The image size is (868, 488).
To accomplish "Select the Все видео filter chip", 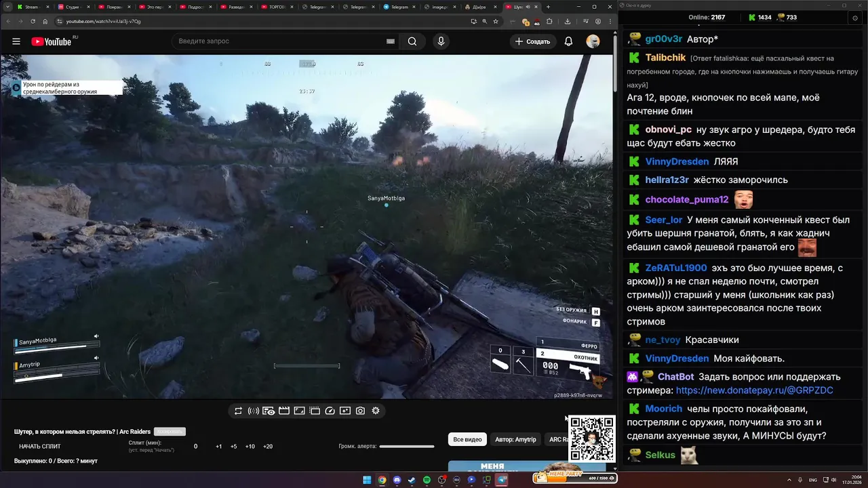I will pos(467,439).
